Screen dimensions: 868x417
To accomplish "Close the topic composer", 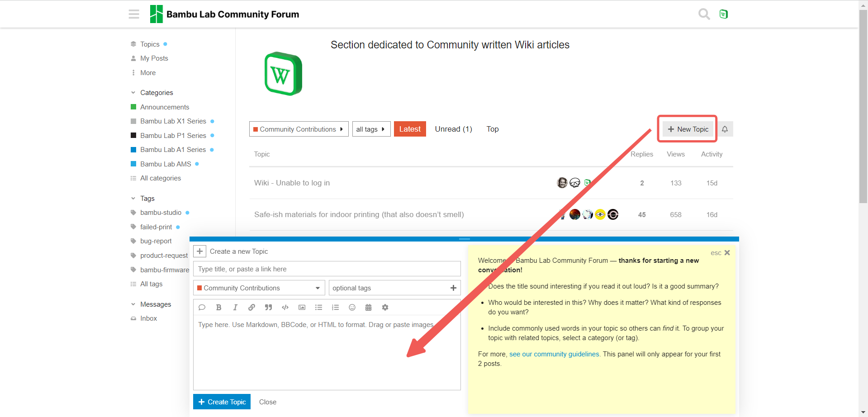I will [268, 402].
